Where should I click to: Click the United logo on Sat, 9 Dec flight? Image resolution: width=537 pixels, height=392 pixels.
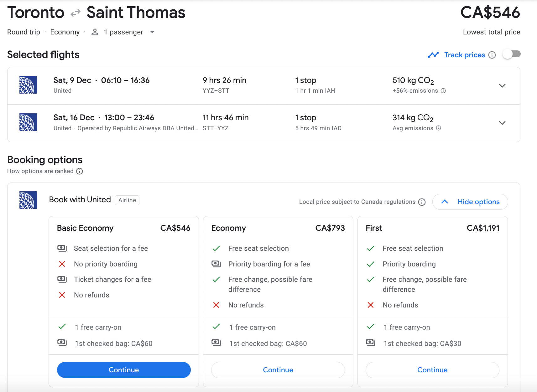(x=28, y=85)
